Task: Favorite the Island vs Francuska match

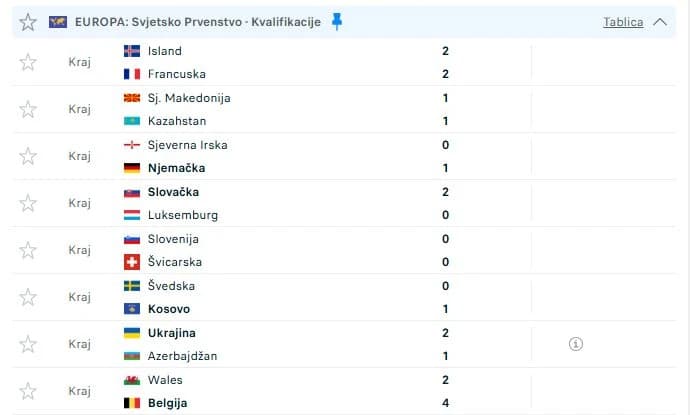Action: point(28,62)
